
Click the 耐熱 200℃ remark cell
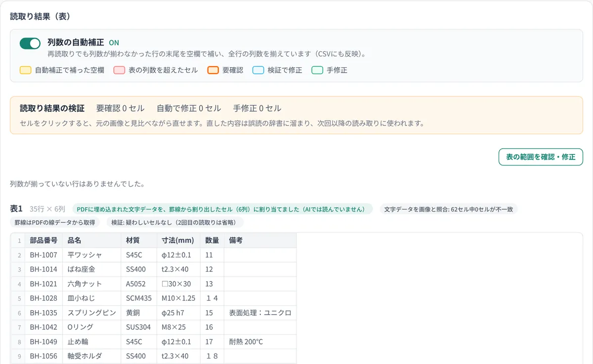click(x=260, y=341)
